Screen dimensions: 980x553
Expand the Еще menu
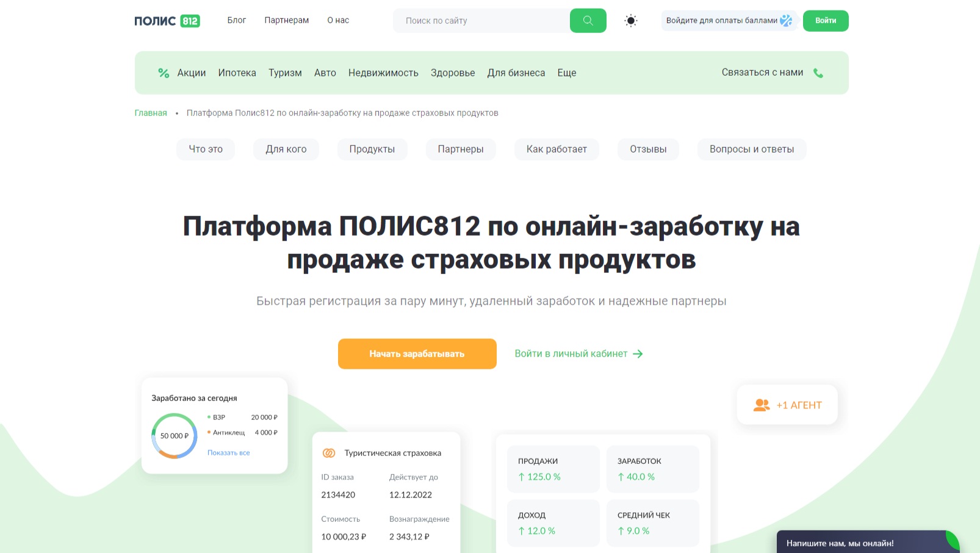click(567, 73)
